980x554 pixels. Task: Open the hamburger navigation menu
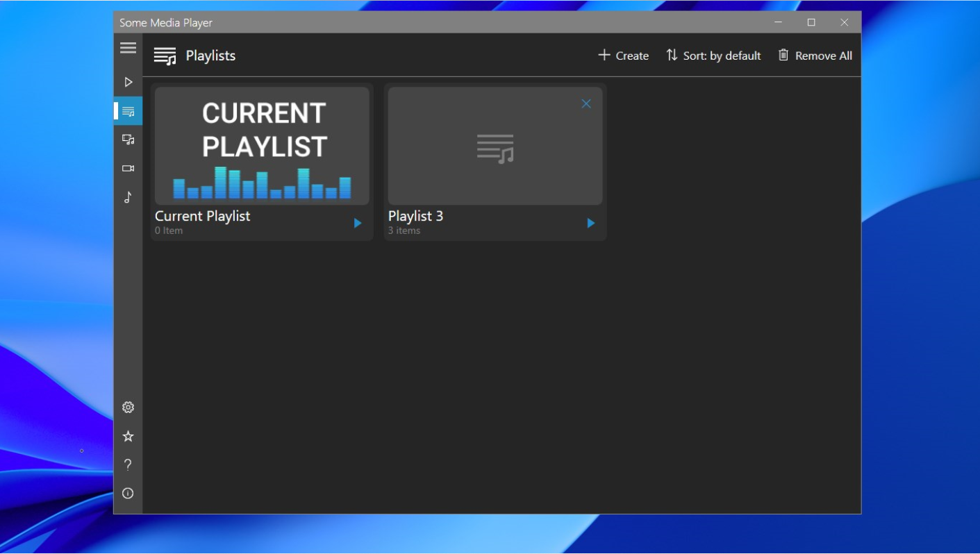128,48
